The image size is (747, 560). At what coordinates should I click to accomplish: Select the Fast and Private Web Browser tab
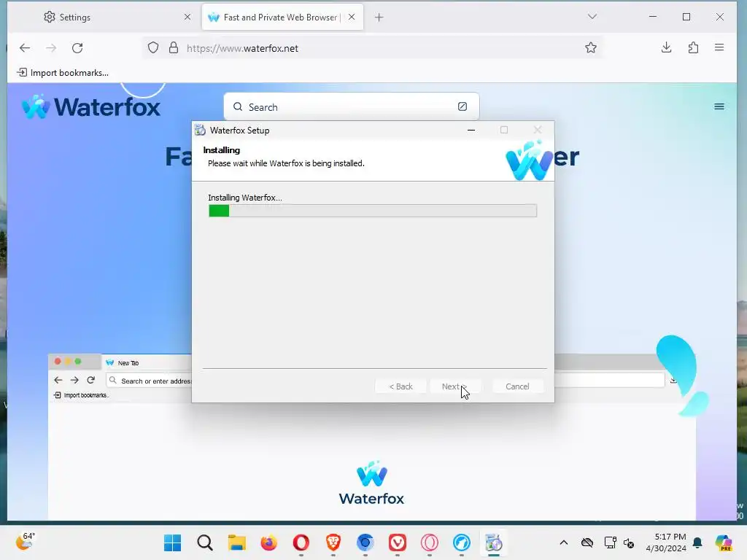(x=282, y=17)
